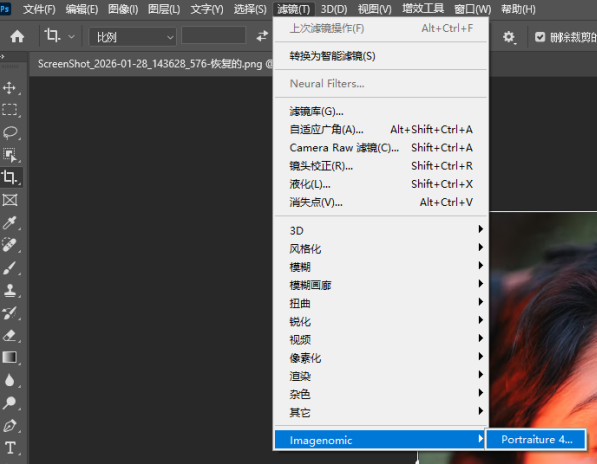Screen dimensions: 597x464
Task: Select the Gradient tool
Action: click(10, 357)
